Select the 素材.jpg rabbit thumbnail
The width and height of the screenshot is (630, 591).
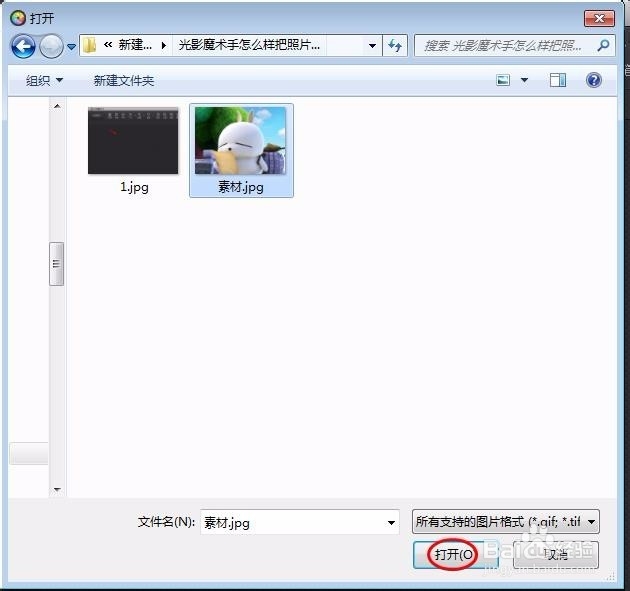[x=241, y=141]
